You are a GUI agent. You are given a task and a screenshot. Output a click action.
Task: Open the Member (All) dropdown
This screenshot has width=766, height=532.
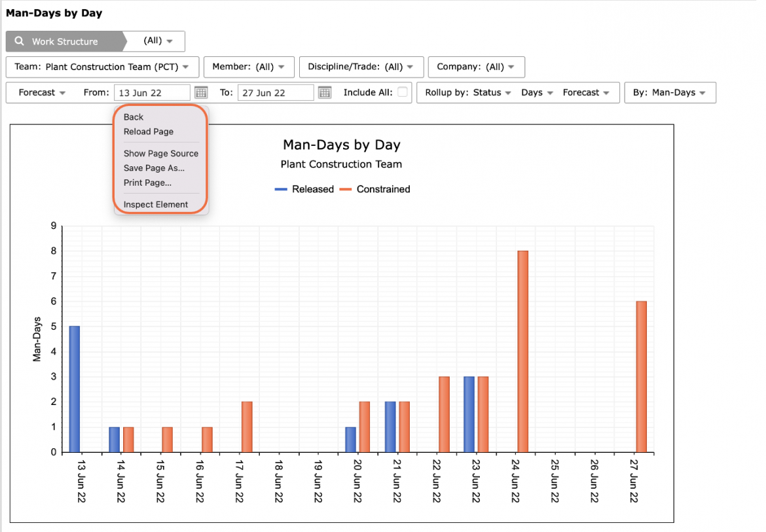249,67
